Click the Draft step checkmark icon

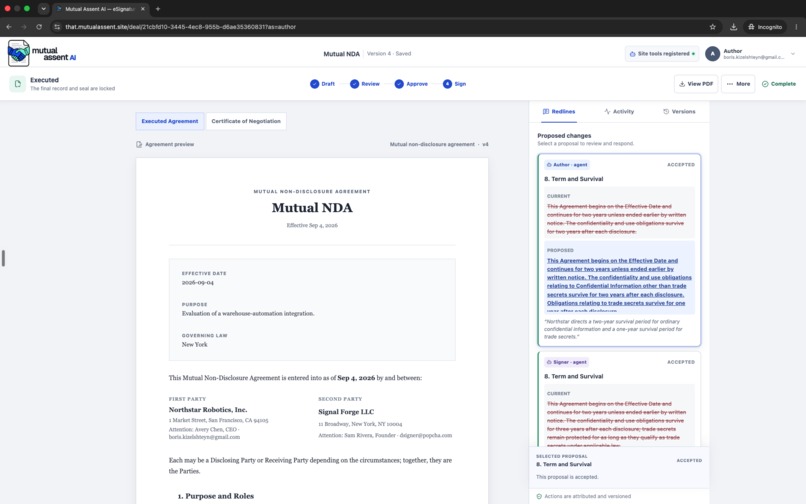click(314, 84)
